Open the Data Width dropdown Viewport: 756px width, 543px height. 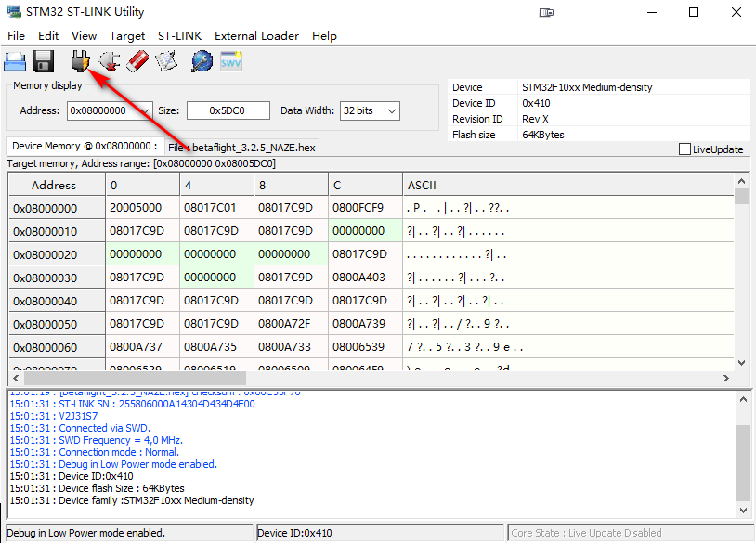click(x=391, y=110)
